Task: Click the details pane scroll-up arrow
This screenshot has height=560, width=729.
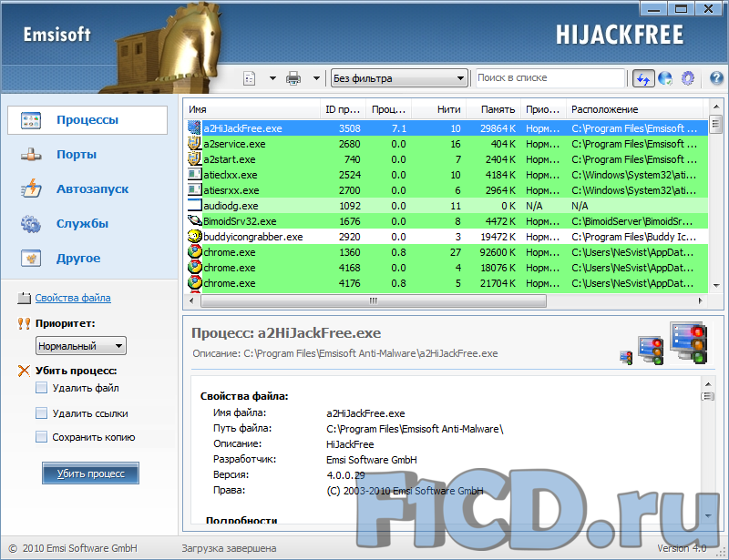Action: (x=708, y=384)
